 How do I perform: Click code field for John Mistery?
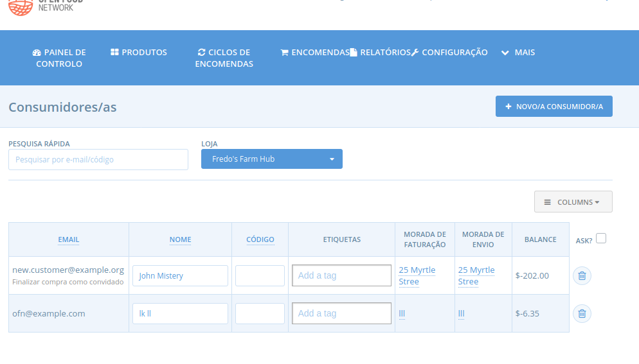coord(260,275)
